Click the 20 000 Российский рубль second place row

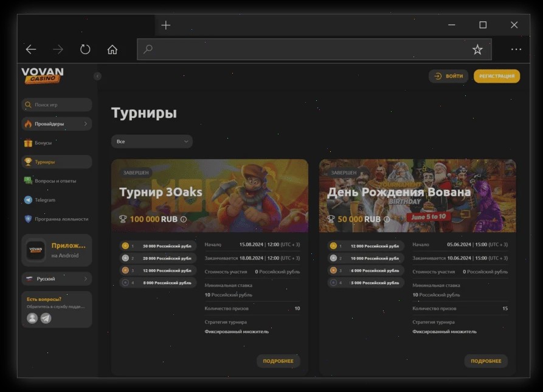(158, 258)
